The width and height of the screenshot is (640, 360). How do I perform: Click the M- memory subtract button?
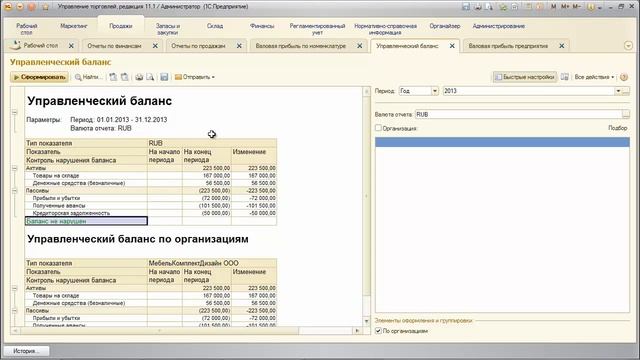576,7
